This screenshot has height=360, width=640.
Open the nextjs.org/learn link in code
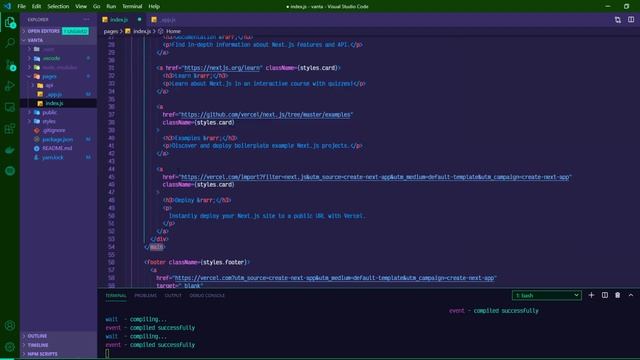(222, 68)
